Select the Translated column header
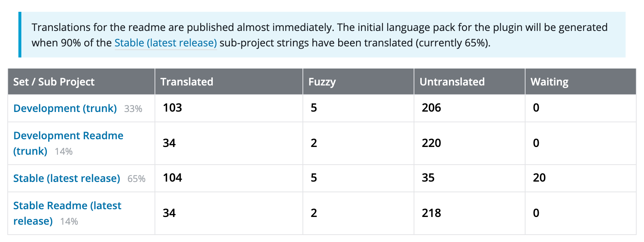Image resolution: width=644 pixels, height=242 pixels. click(x=187, y=82)
